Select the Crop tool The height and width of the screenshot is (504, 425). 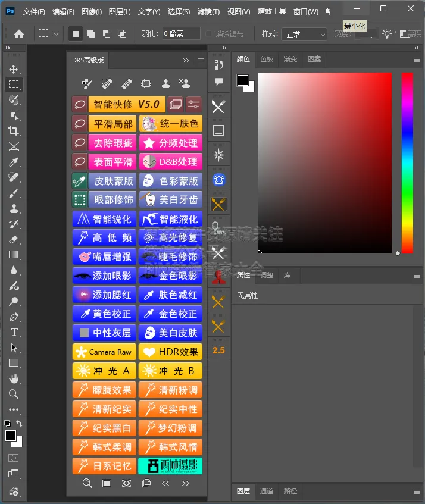[x=14, y=131]
